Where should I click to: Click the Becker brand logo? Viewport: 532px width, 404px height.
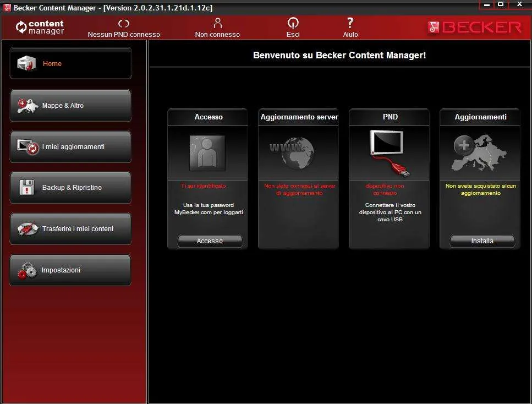[x=475, y=27]
